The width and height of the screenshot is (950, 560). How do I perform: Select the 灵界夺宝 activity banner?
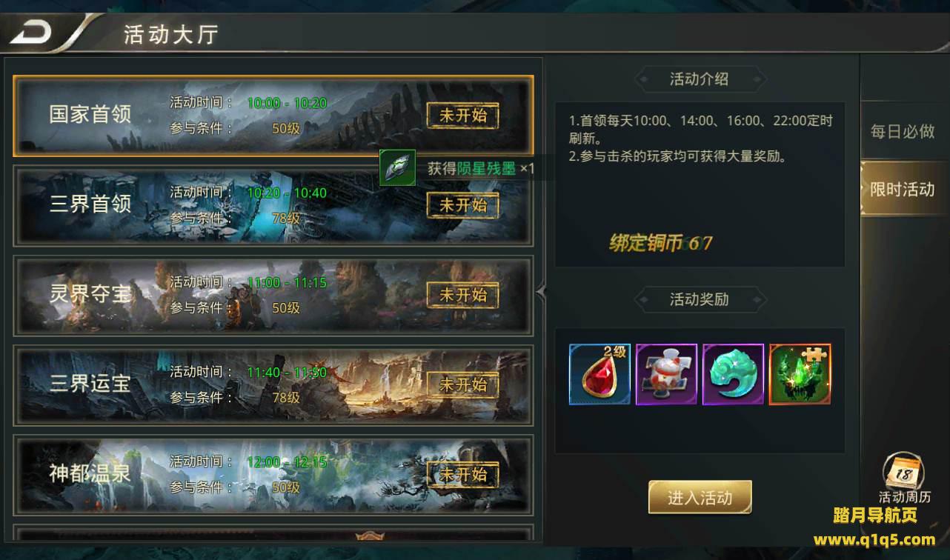[x=273, y=296]
